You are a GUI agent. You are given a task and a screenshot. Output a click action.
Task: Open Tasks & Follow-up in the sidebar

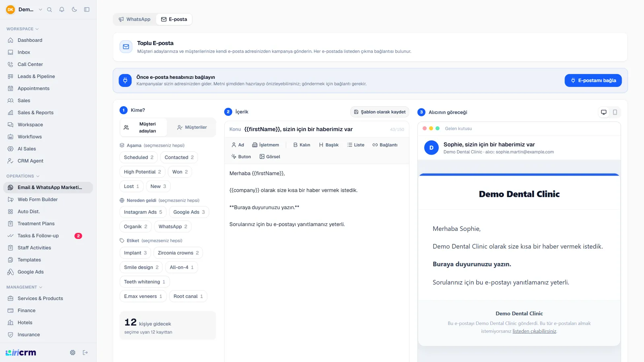[x=48, y=236]
